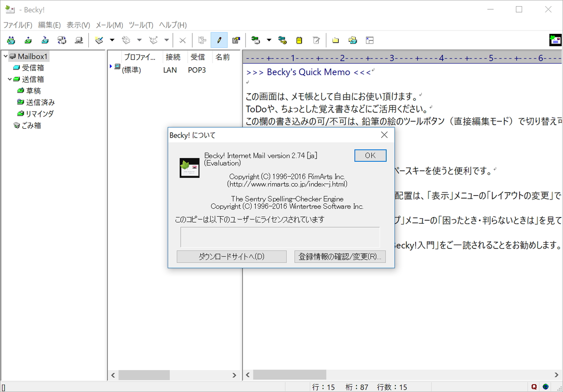The image size is (563, 392).
Task: Click the profile list horizontal scrollbar thumb
Action: [x=144, y=375]
